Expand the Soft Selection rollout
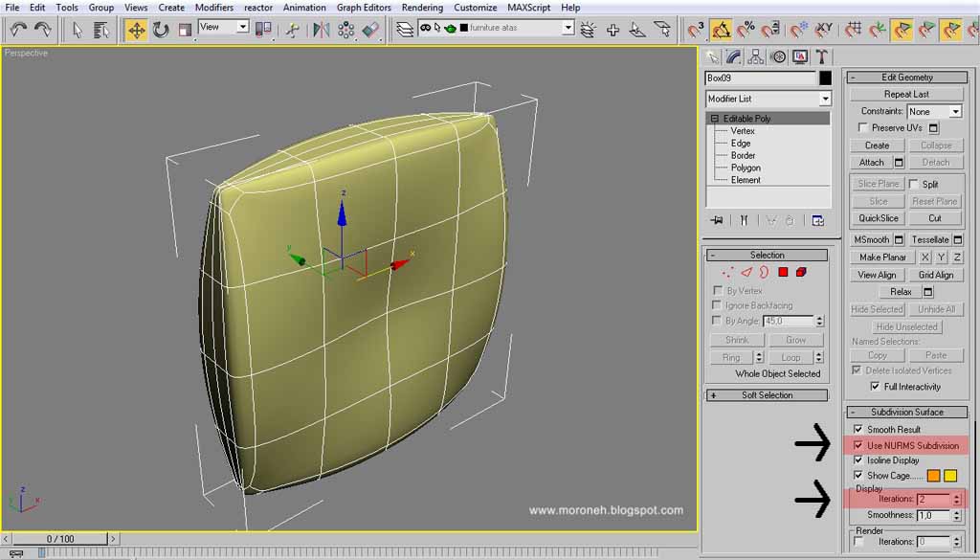 pos(767,395)
